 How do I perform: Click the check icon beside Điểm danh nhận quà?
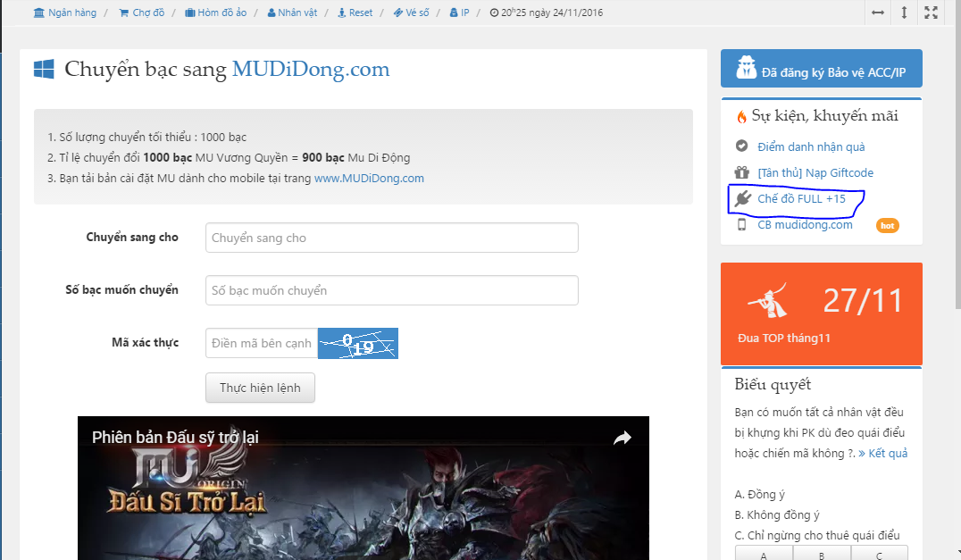[741, 146]
